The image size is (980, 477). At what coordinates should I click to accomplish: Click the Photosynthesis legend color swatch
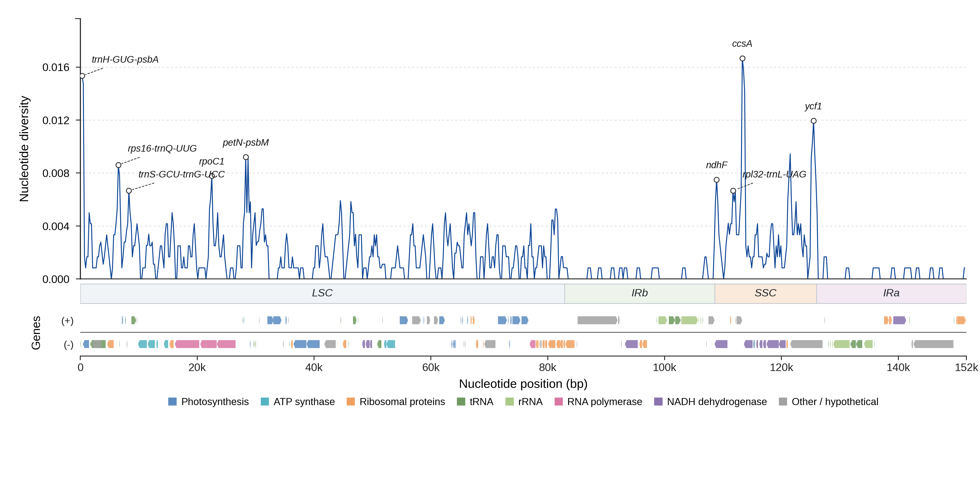(172, 402)
